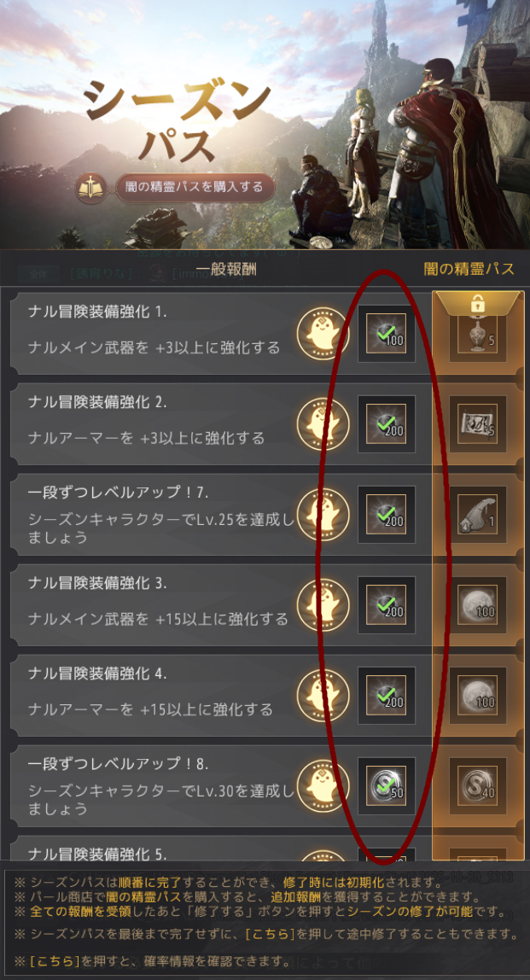This screenshot has width=530, height=980.
Task: Open the 一般報酬 tab
Action: tap(225, 270)
